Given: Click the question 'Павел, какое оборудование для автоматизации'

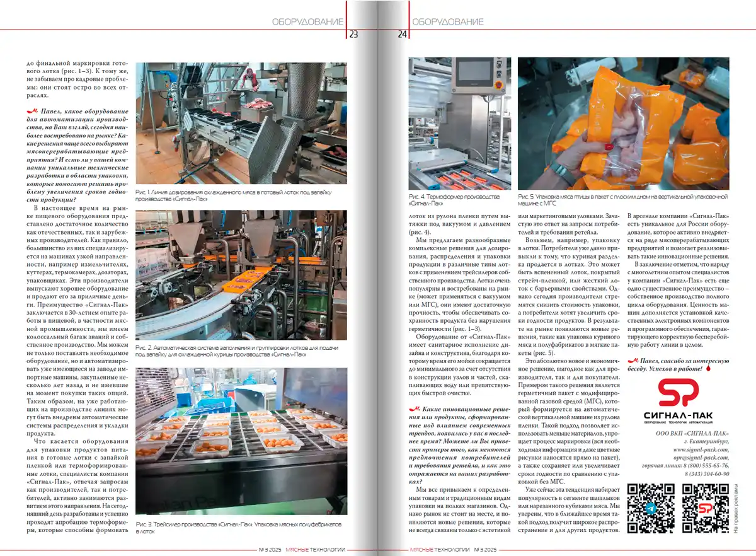Looking at the screenshot, I should (x=78, y=155).
